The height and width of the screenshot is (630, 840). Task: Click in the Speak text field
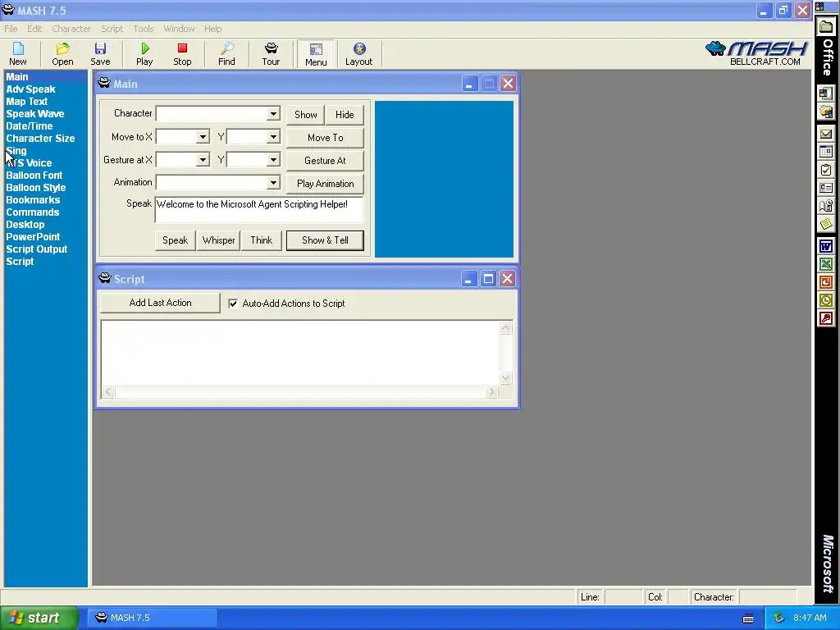[259, 210]
